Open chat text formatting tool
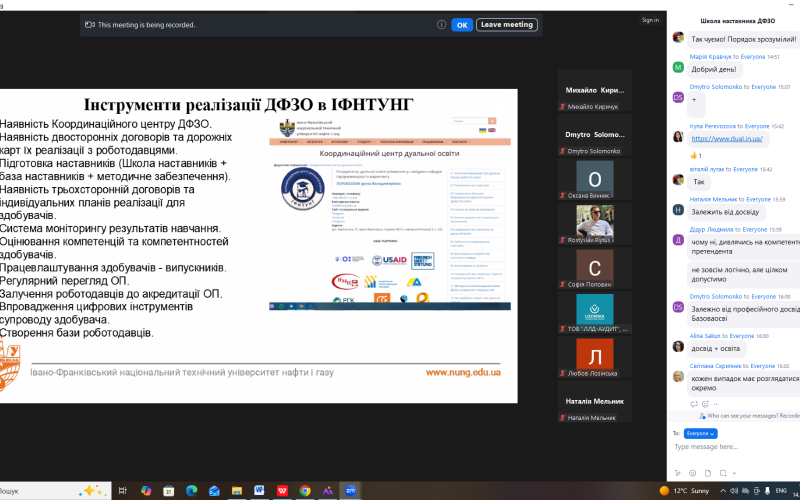This screenshot has width=800, height=500. click(x=677, y=473)
